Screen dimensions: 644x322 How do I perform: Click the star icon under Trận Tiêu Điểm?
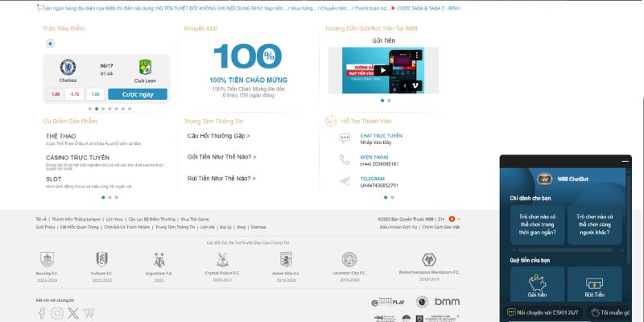point(50,43)
